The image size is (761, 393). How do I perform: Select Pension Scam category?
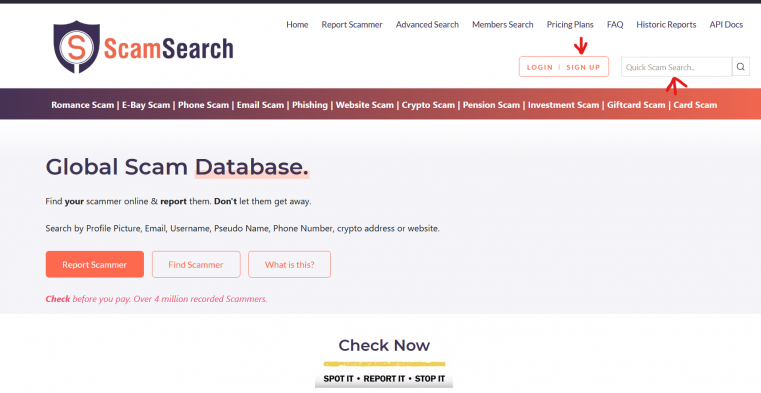(491, 105)
